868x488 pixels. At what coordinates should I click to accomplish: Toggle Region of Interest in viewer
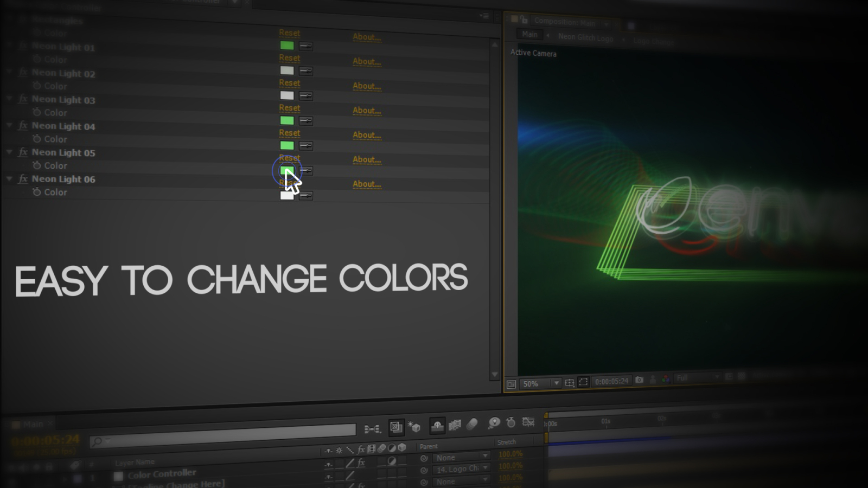tap(583, 382)
